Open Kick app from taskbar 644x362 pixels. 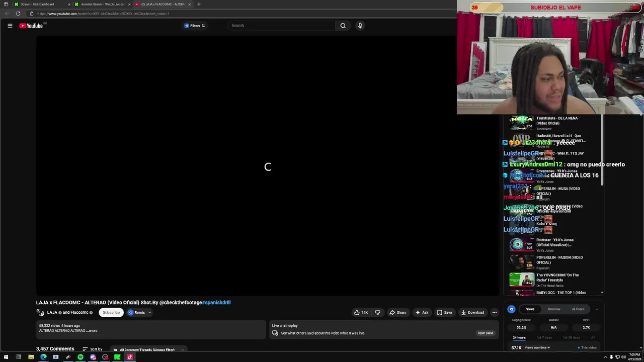117,357
